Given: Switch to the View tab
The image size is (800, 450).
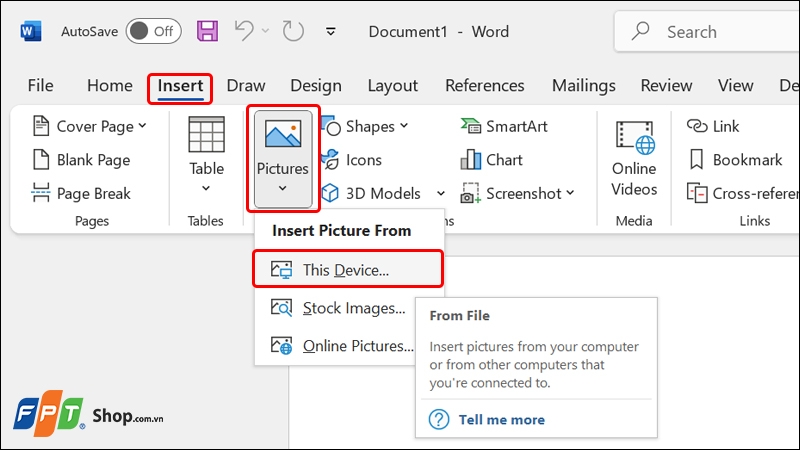Looking at the screenshot, I should click(x=736, y=85).
